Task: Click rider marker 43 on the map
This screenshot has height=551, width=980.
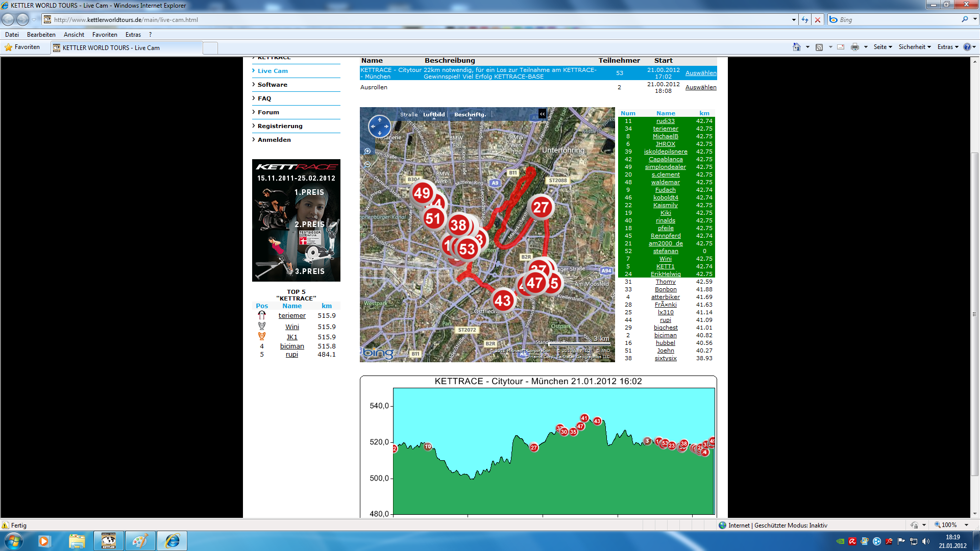Action: click(x=503, y=300)
